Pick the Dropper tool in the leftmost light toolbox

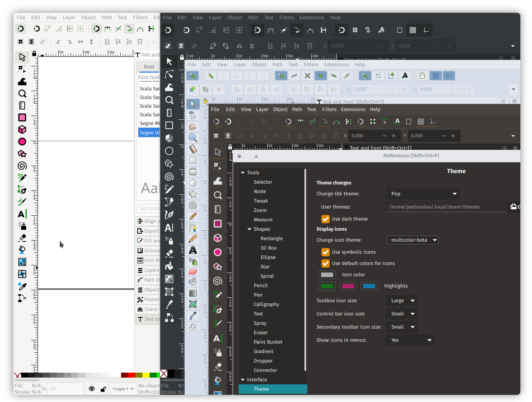tap(22, 286)
